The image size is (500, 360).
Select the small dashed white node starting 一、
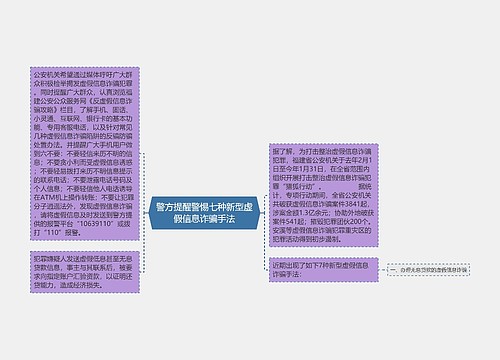tap(428, 270)
